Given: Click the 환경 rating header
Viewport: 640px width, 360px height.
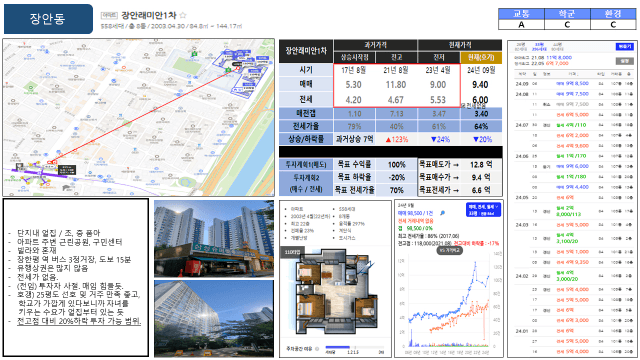Looking at the screenshot, I should [x=613, y=14].
